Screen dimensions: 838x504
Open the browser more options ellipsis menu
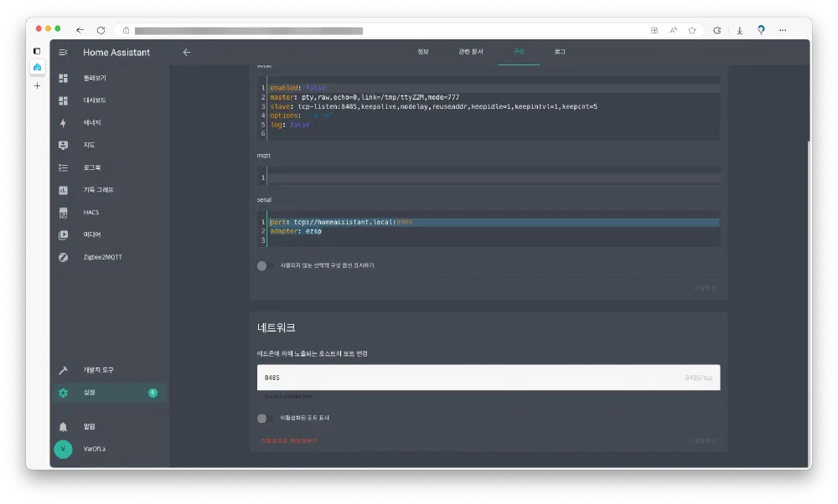783,29
